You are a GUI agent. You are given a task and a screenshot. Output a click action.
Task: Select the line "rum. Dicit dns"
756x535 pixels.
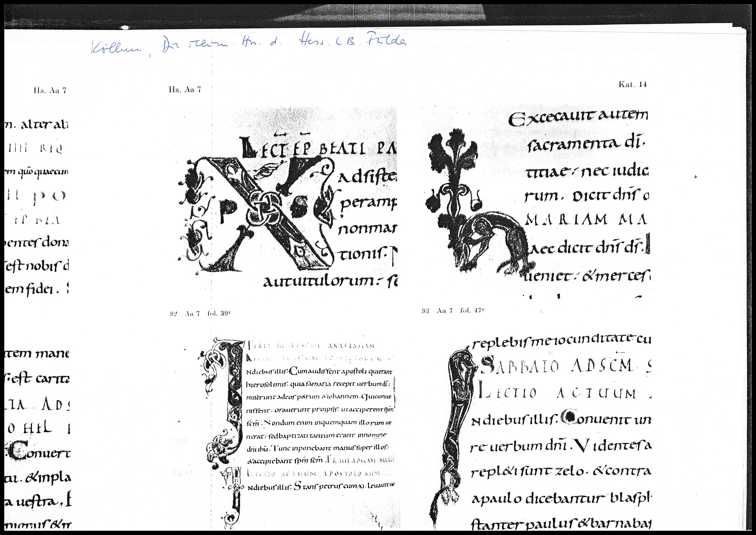[x=586, y=197]
